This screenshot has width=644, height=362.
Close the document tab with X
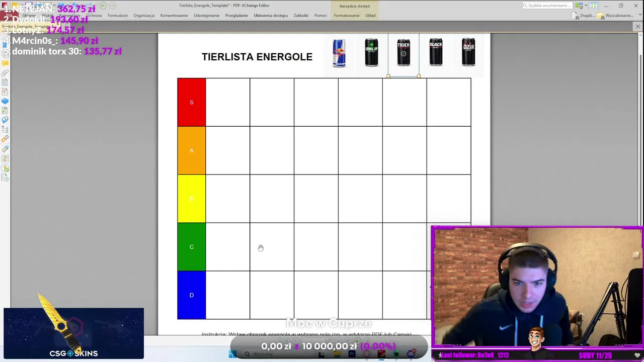(x=637, y=26)
